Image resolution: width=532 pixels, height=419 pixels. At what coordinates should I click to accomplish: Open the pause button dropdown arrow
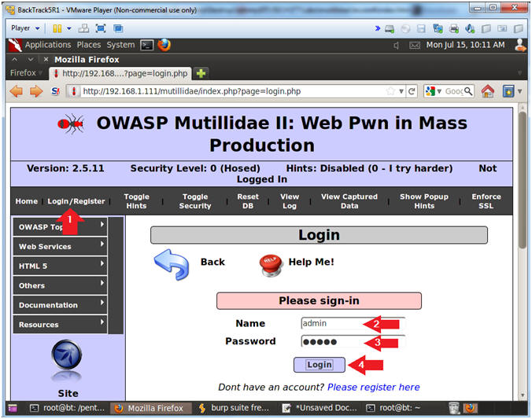point(69,28)
